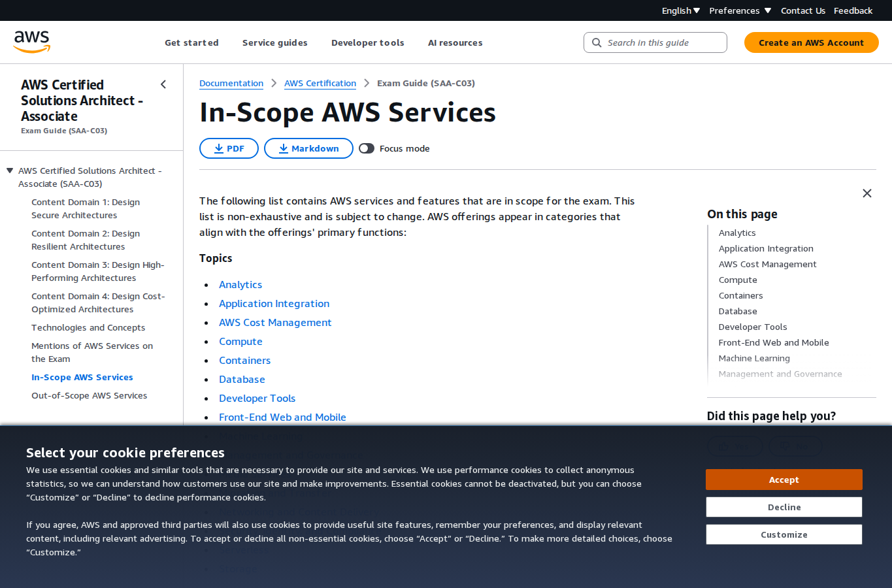Accept cookies

point(784,480)
